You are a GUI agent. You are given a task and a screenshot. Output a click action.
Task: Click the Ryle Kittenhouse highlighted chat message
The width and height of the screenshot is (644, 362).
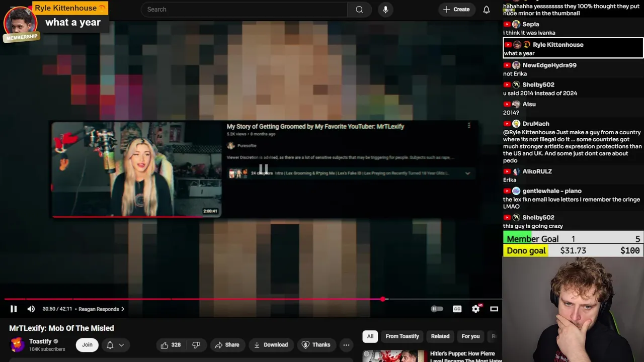pos(573,49)
